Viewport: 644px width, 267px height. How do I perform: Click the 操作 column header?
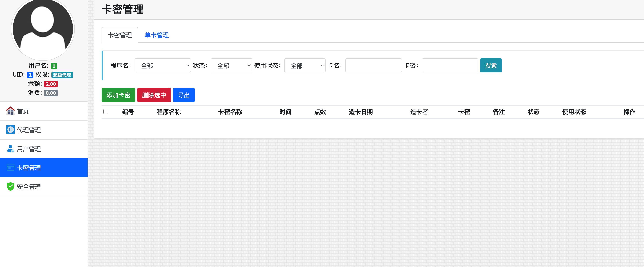[629, 112]
